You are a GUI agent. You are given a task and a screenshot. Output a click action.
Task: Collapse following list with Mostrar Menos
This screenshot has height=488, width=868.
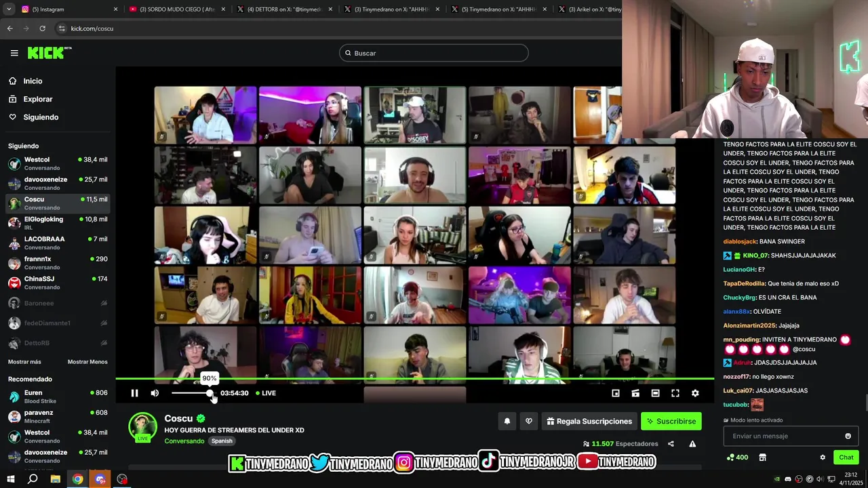tap(87, 362)
